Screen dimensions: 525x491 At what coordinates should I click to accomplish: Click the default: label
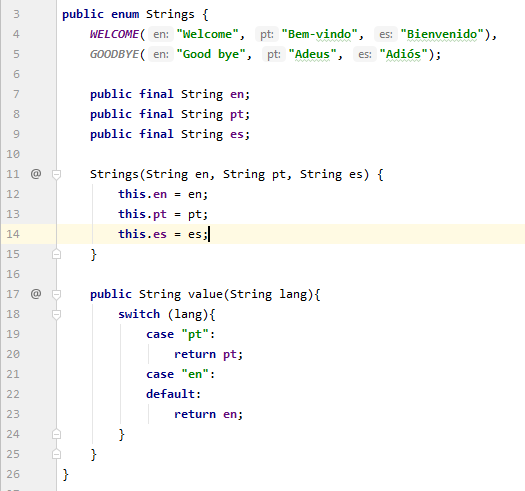pos(173,394)
